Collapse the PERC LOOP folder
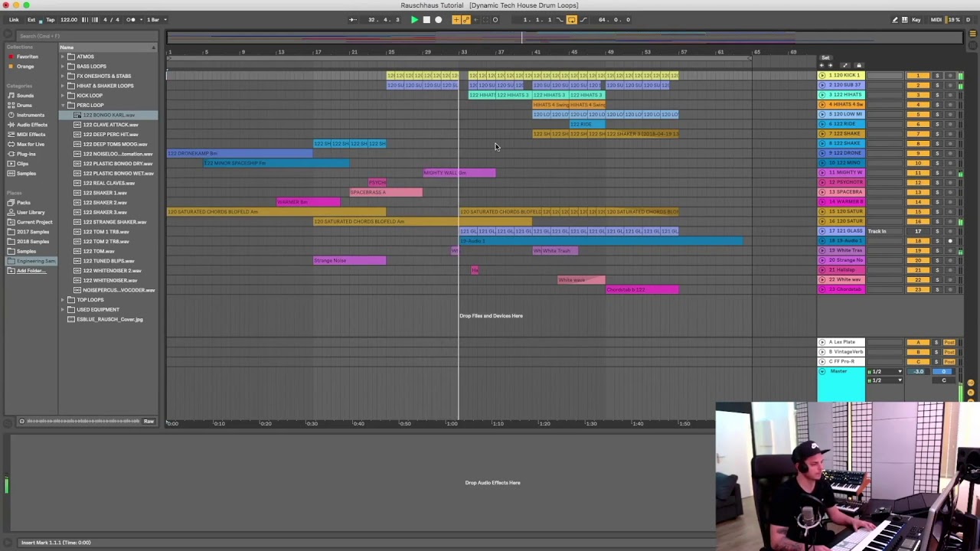The height and width of the screenshot is (551, 980). (x=63, y=105)
